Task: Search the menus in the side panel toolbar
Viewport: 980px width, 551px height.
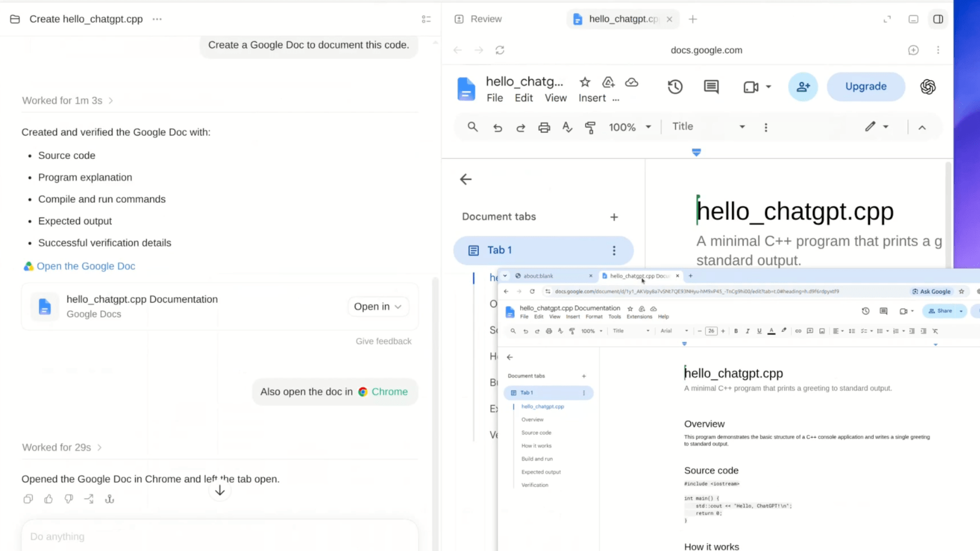Action: click(x=473, y=127)
